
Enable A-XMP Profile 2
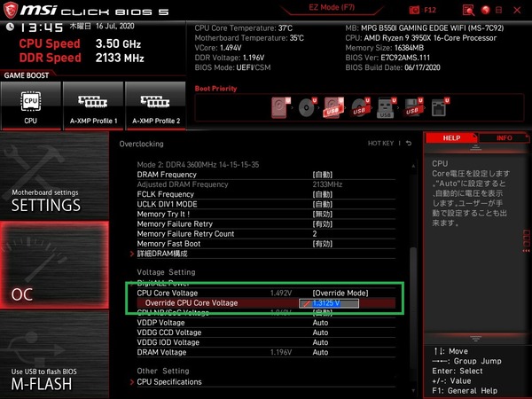156,106
